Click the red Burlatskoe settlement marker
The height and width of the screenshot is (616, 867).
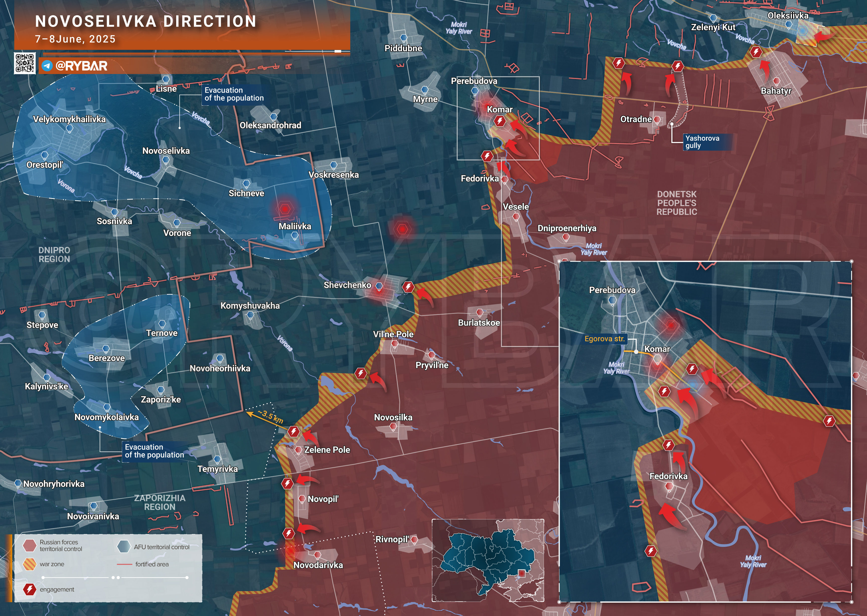point(479,313)
